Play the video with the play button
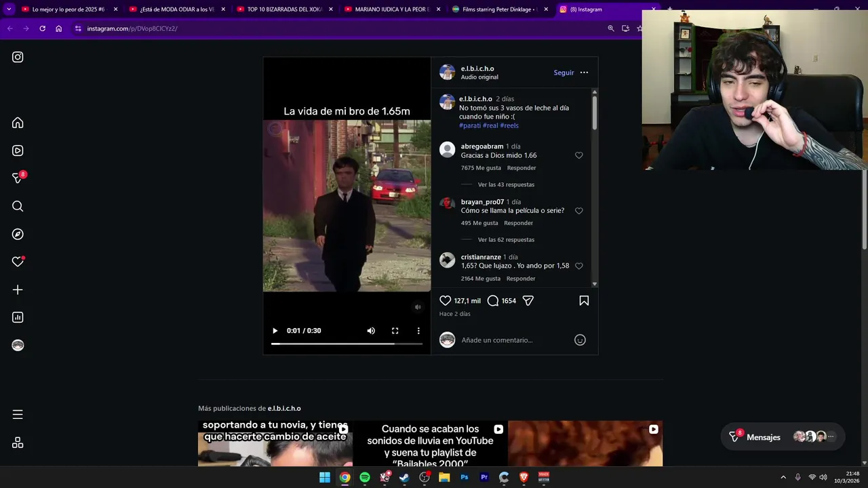Viewport: 868px width, 488px height. [x=275, y=331]
